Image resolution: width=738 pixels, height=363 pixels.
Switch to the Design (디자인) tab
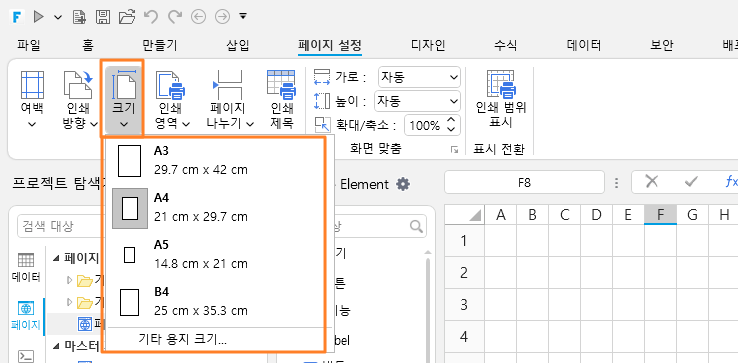(x=428, y=46)
